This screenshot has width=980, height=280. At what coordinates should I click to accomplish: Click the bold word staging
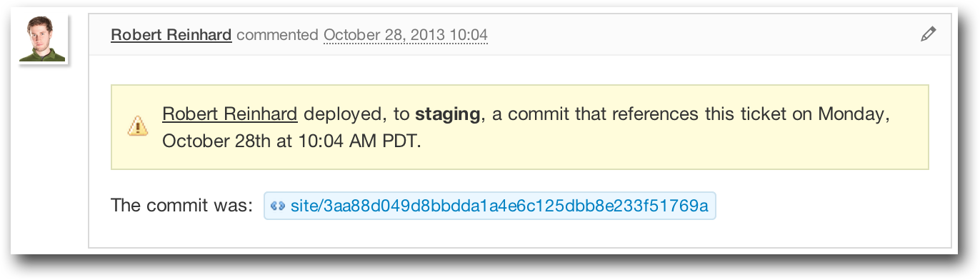[x=448, y=114]
